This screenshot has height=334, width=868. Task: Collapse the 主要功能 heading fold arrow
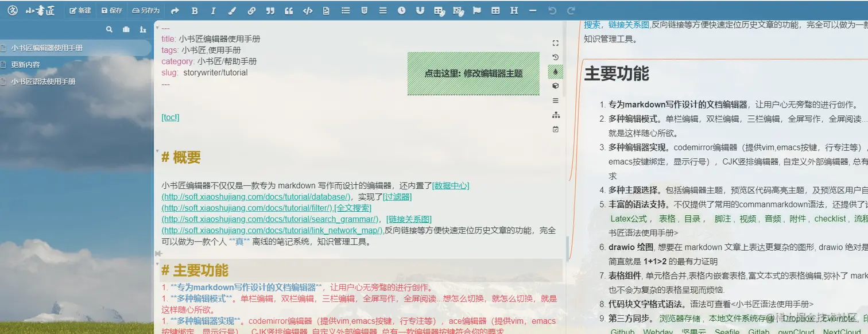pyautogui.click(x=157, y=263)
